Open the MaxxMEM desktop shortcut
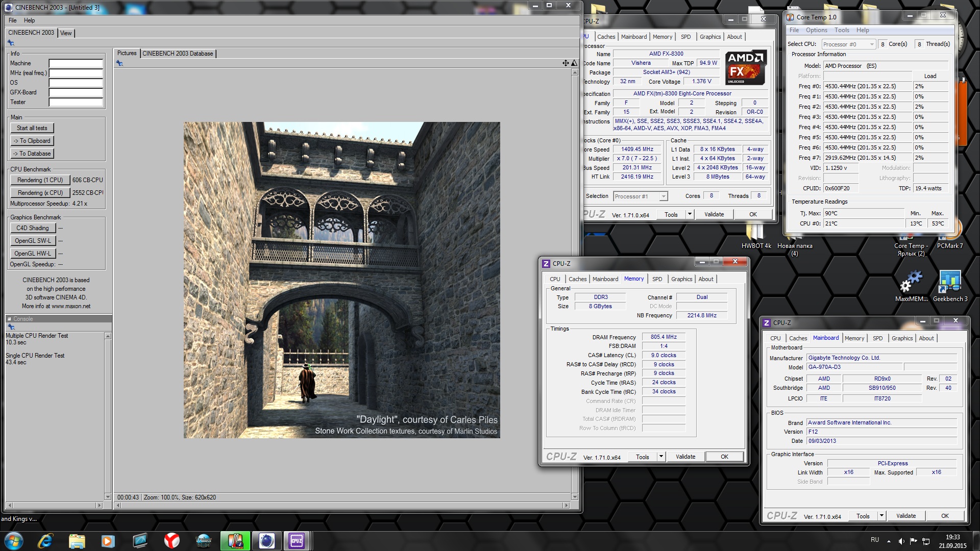The image size is (980, 551). (911, 287)
